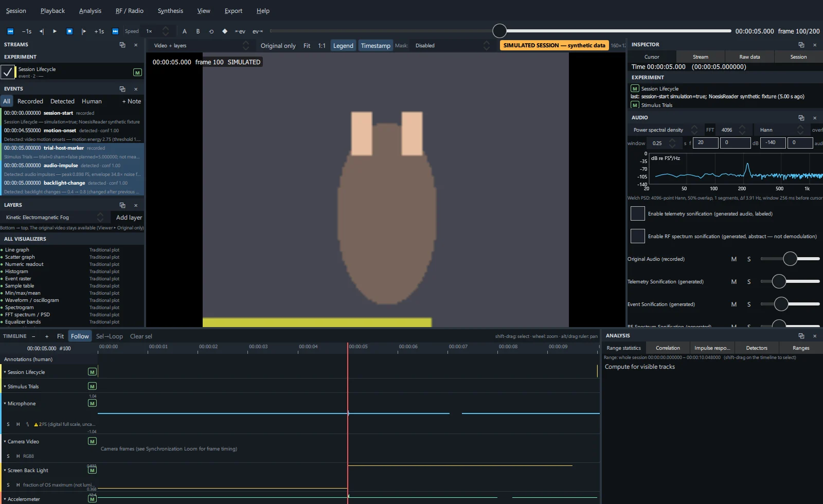This screenshot has height=504, width=823.
Task: Click the Add layer button
Action: 129,218
